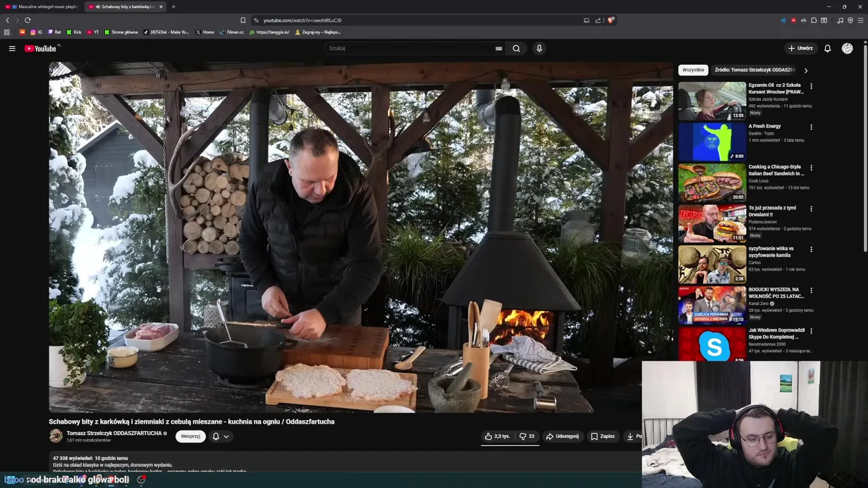Viewport: 868px width, 488px height.
Task: Open A Fresh Energy video thumbnail
Action: (x=712, y=142)
